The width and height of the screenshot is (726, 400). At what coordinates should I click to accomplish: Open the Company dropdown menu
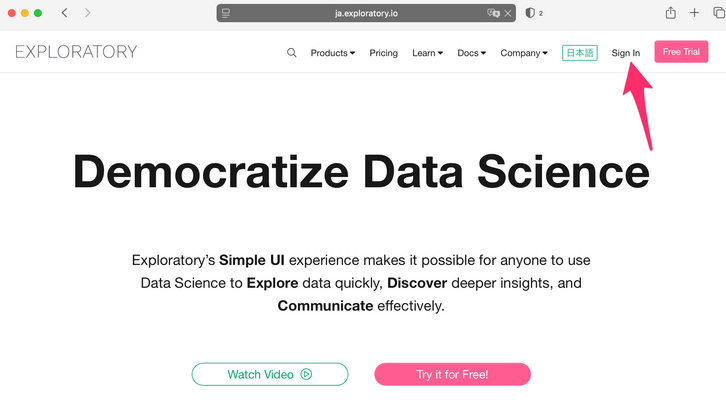click(524, 53)
